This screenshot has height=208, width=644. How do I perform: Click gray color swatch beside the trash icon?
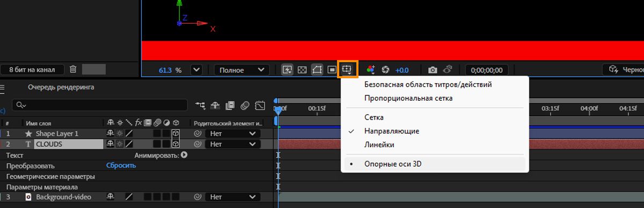(x=94, y=69)
